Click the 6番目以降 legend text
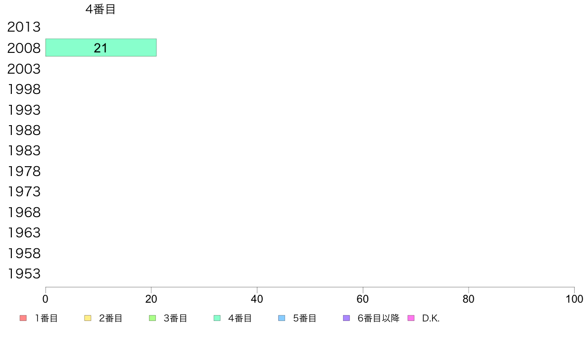The image size is (588, 364). (378, 318)
